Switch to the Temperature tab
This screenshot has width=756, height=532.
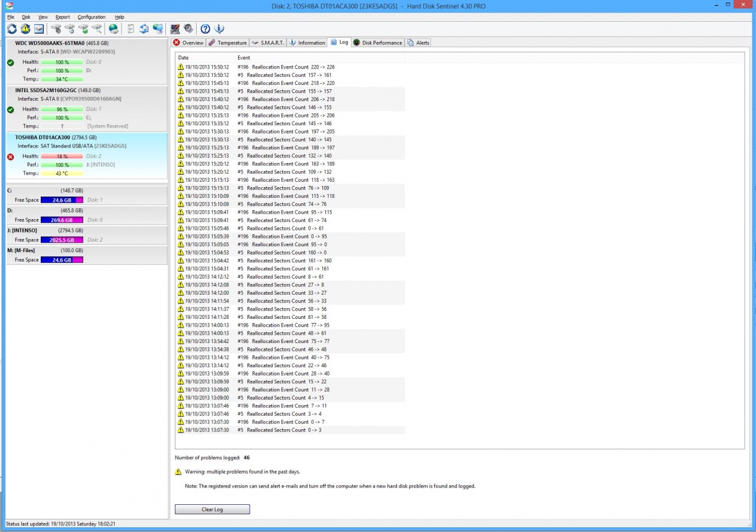coord(227,43)
